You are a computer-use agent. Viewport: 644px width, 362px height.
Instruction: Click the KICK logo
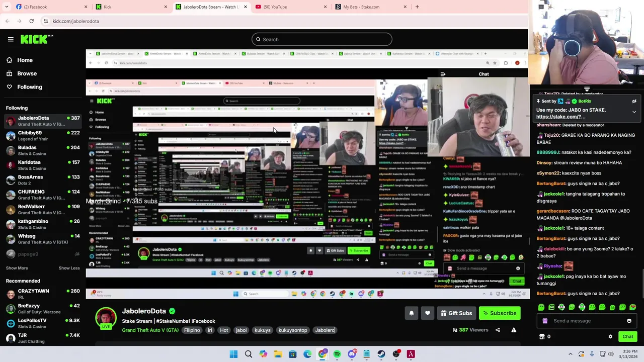37,39
